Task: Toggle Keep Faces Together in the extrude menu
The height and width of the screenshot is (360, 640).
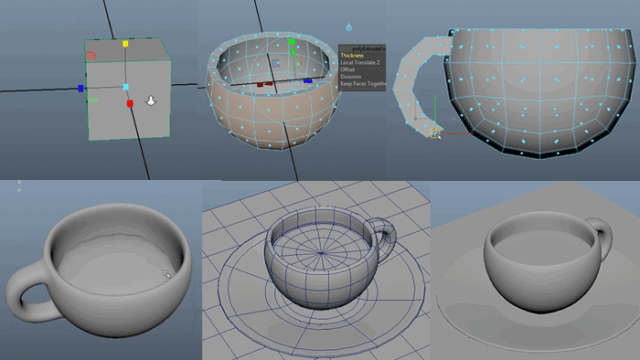Action: (x=363, y=83)
